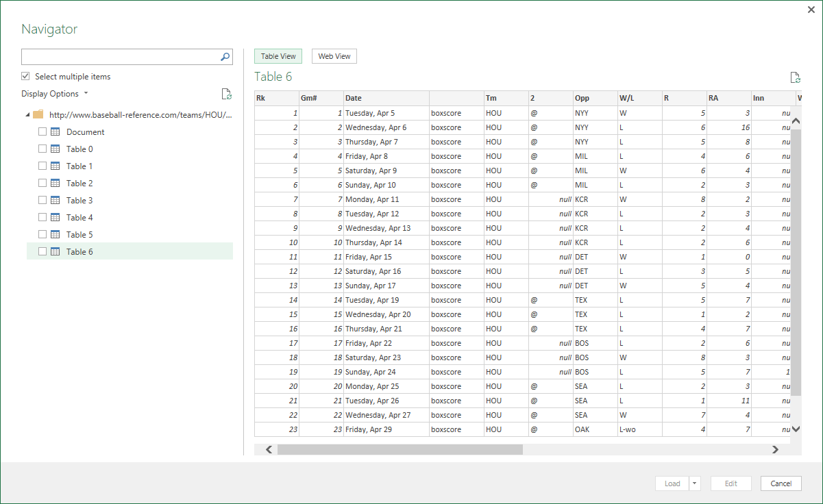Open the Display Options dropdown
This screenshot has height=504, width=823.
[x=55, y=94]
